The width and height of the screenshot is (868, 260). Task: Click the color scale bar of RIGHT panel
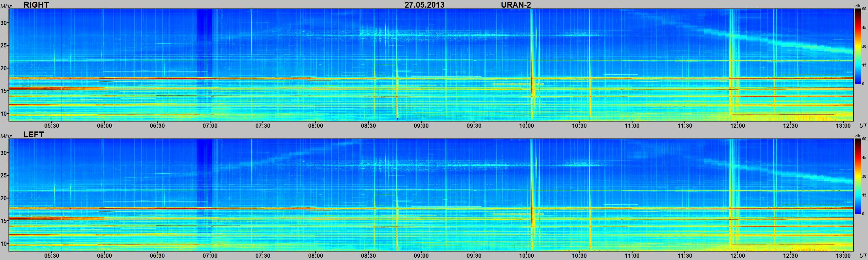[x=858, y=46]
